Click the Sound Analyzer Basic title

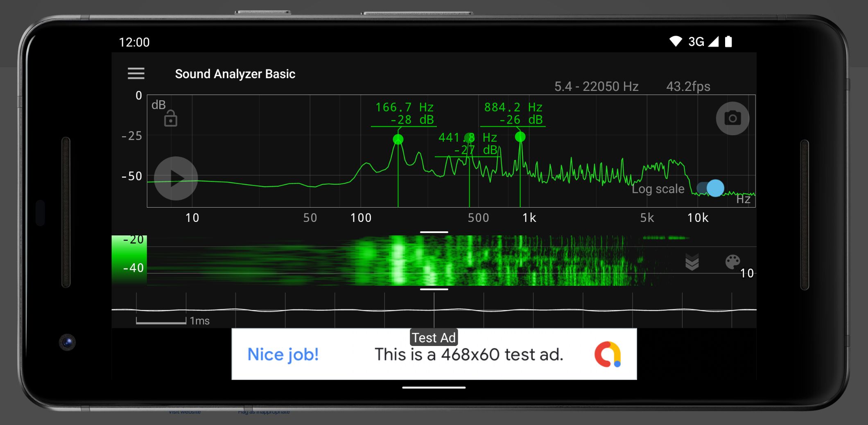[235, 74]
